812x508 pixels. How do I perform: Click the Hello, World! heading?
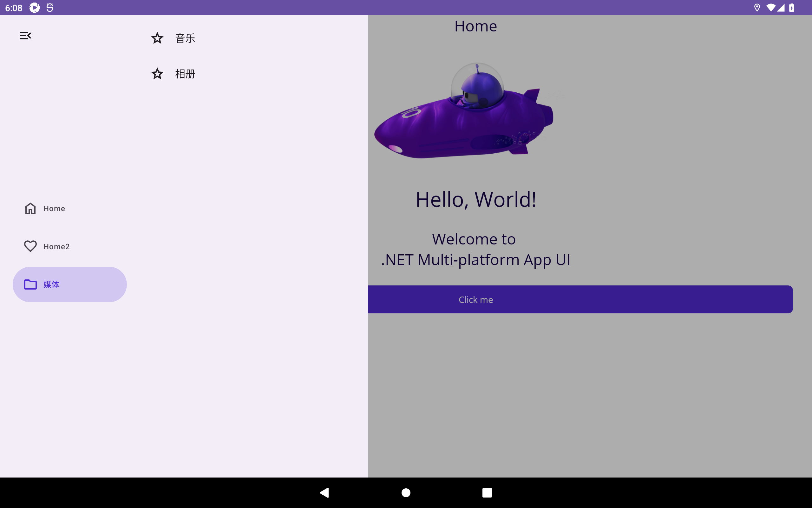(x=476, y=199)
